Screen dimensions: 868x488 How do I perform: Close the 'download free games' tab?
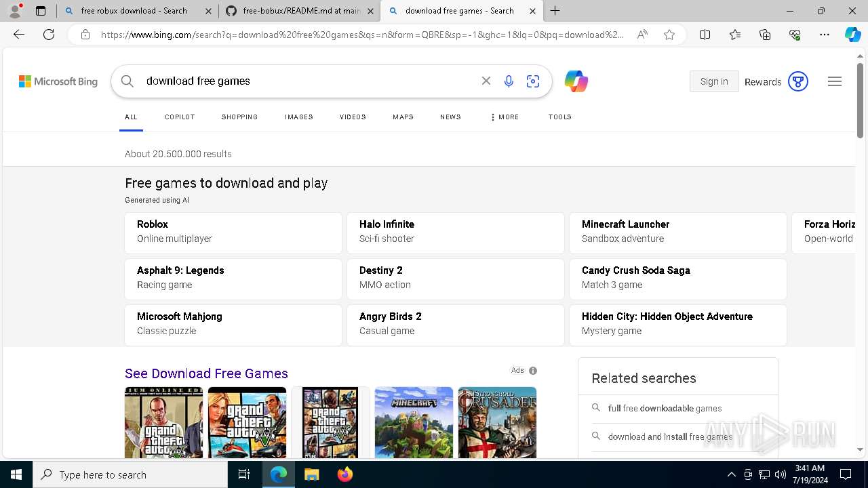[533, 11]
